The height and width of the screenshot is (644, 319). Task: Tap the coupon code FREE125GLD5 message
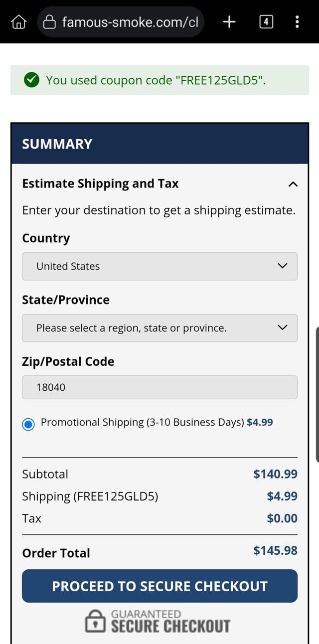point(156,80)
